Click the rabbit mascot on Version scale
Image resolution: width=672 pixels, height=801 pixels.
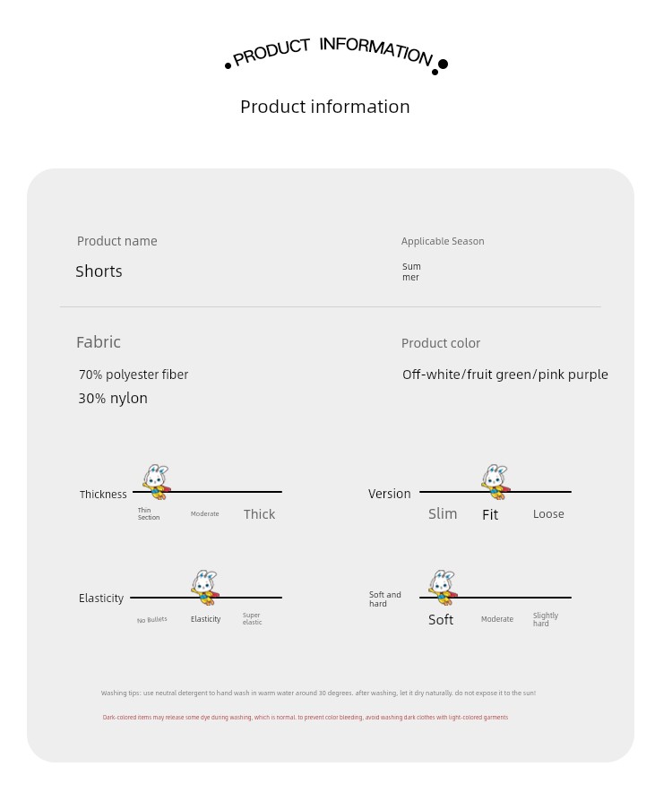point(495,482)
